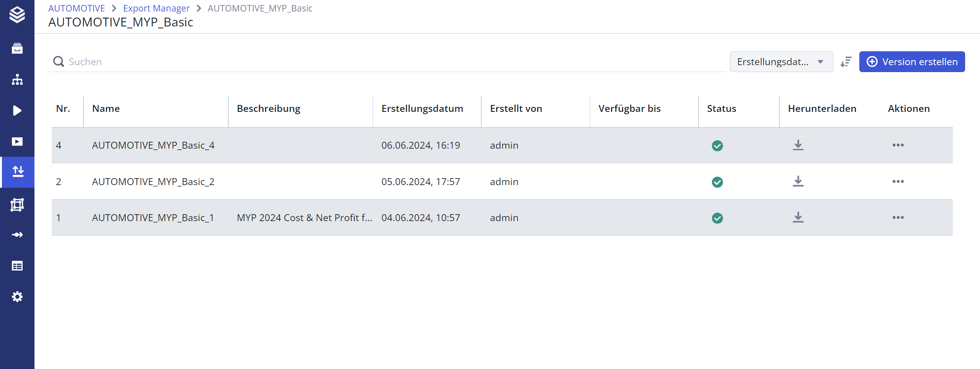Click the Name column header

pyautogui.click(x=106, y=109)
